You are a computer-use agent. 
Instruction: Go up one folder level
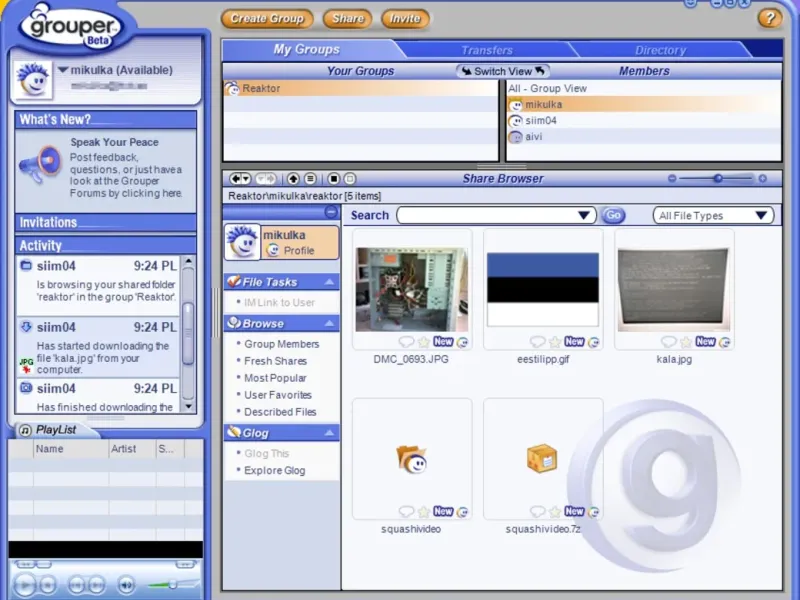pyautogui.click(x=293, y=179)
